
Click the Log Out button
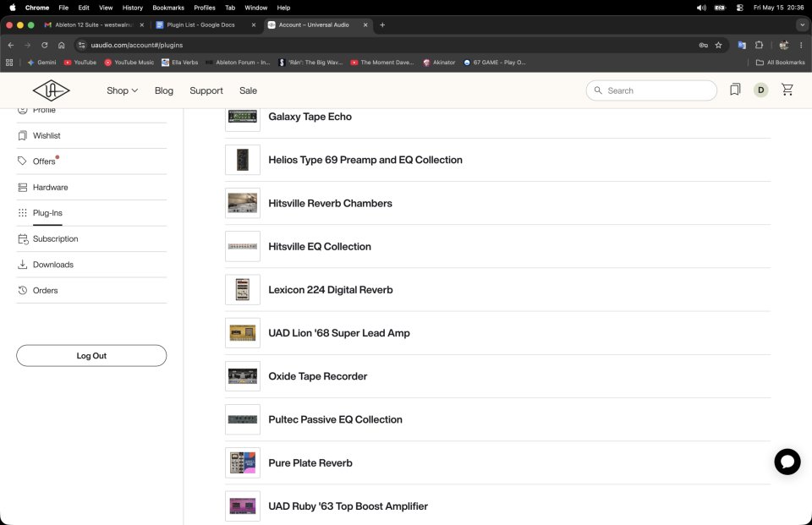[x=91, y=356]
